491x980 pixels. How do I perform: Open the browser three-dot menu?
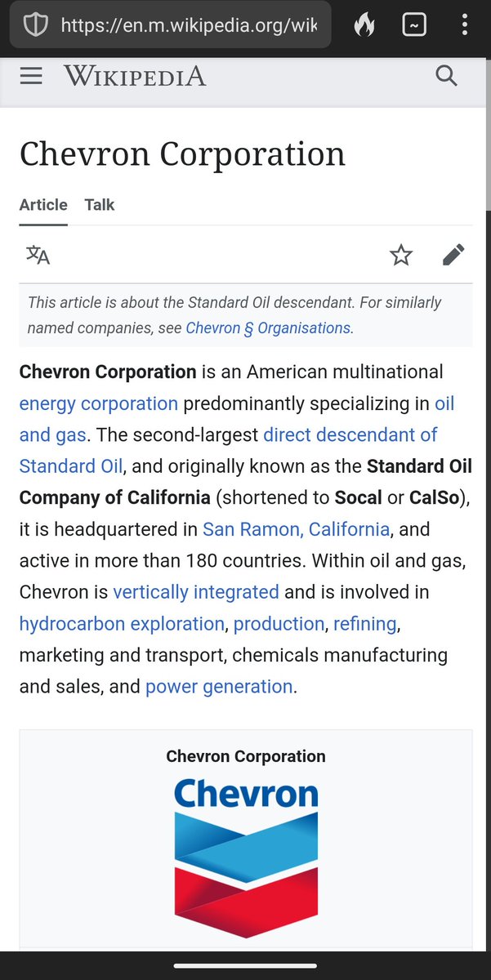[x=464, y=25]
